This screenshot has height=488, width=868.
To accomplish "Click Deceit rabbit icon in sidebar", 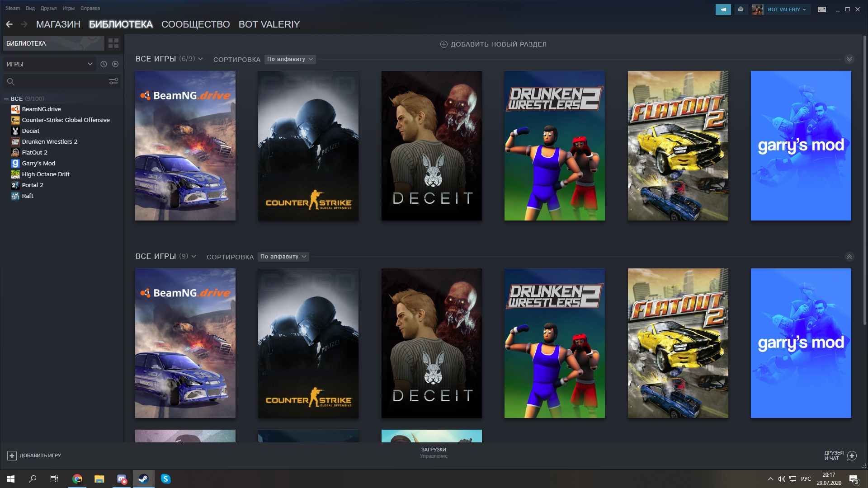I will (x=15, y=131).
